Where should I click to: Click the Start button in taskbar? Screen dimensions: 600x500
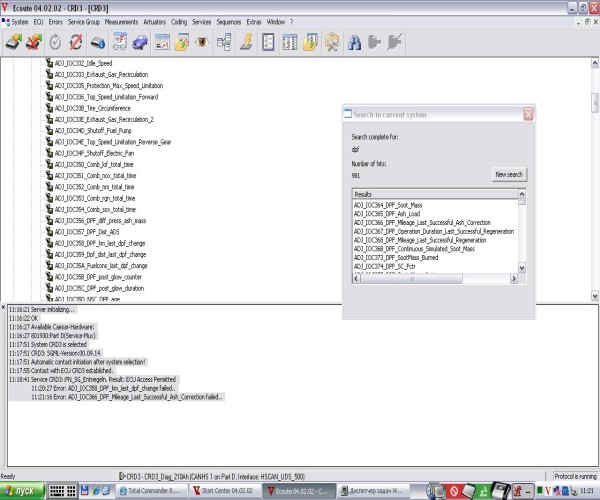point(22,491)
